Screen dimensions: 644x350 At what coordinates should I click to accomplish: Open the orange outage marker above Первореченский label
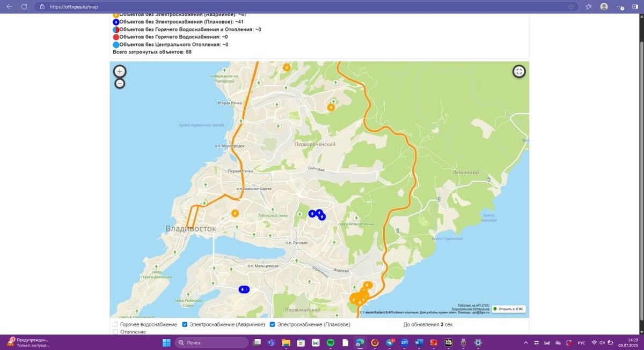coord(331,107)
